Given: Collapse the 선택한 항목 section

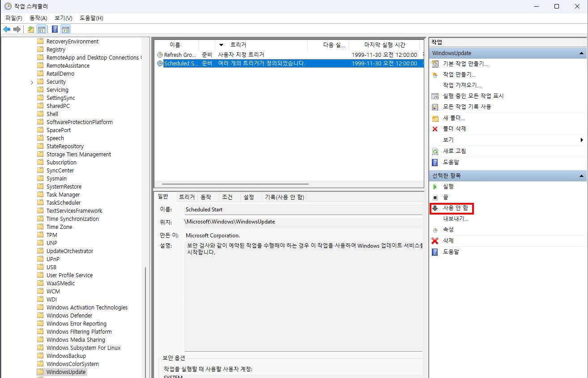Looking at the screenshot, I should (581, 176).
